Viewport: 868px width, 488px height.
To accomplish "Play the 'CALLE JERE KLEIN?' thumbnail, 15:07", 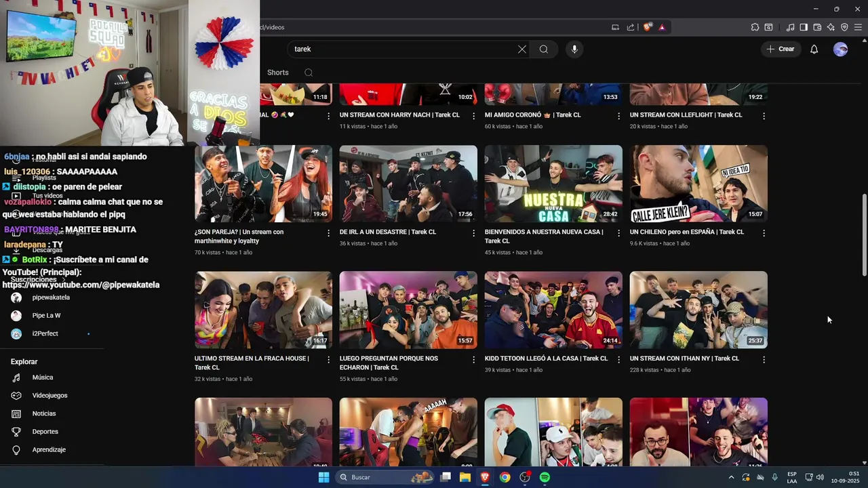I will pos(698,184).
